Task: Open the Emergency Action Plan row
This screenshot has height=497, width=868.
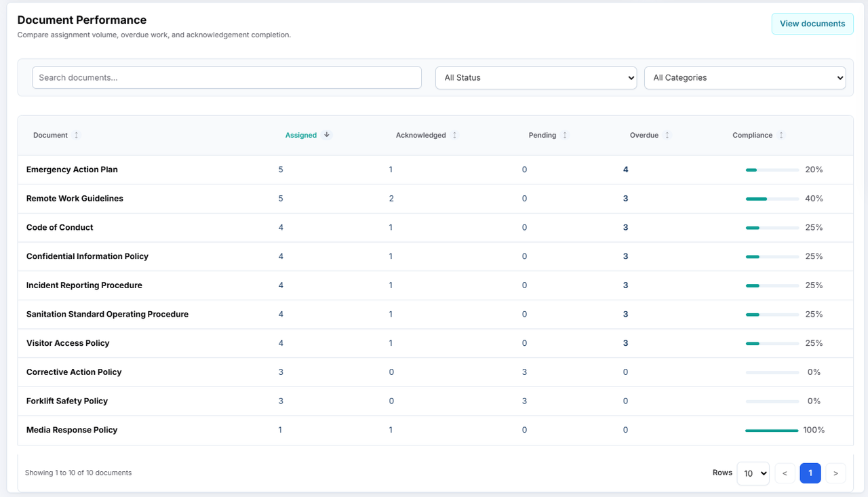Action: tap(435, 170)
